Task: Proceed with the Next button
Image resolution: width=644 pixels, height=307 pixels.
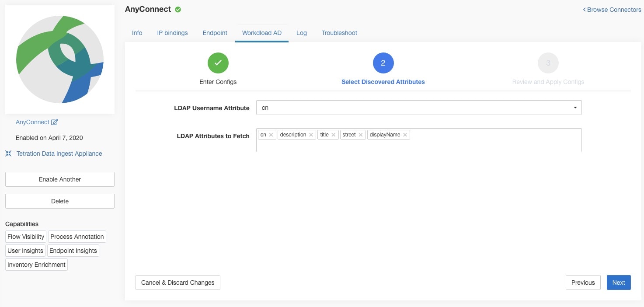Action: pyautogui.click(x=619, y=283)
